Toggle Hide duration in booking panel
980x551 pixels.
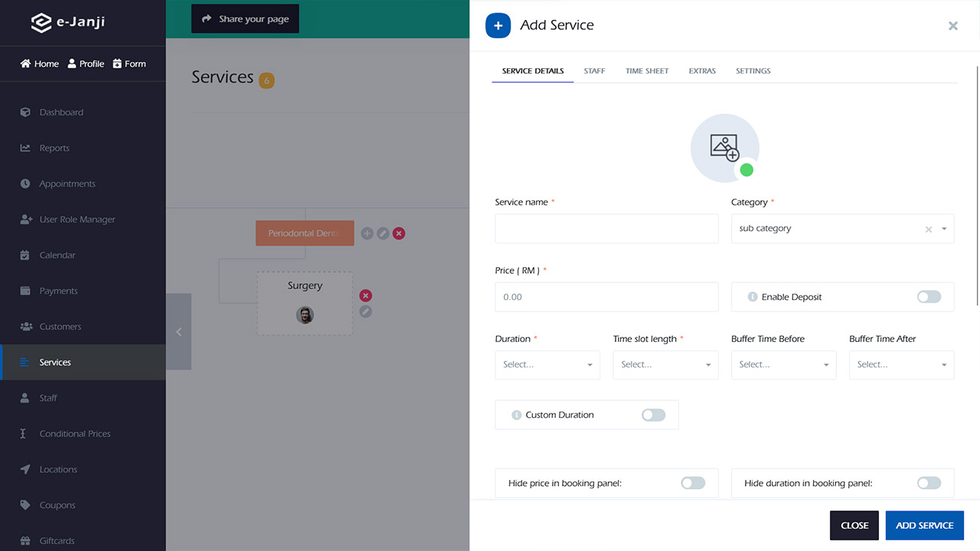tap(929, 483)
